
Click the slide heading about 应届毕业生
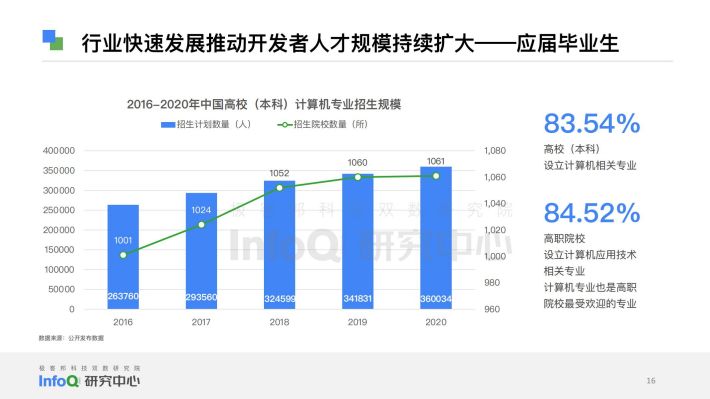[350, 43]
